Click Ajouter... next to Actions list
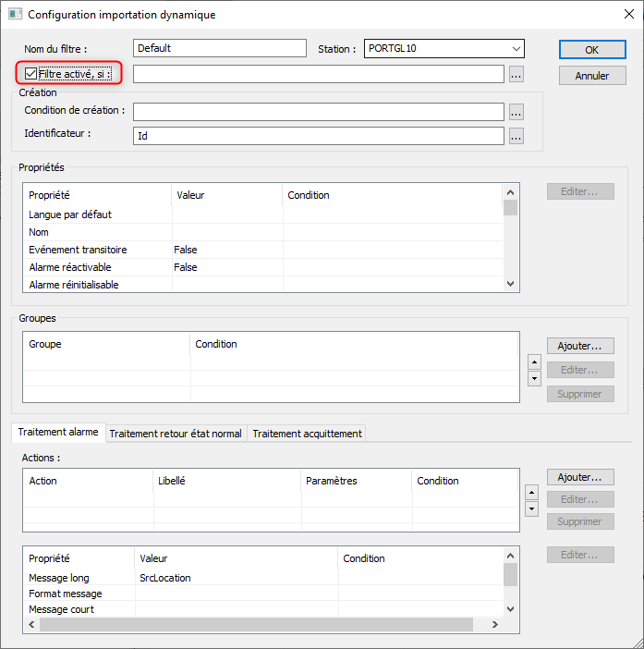Screen dimensions: 644x649 tap(580, 477)
